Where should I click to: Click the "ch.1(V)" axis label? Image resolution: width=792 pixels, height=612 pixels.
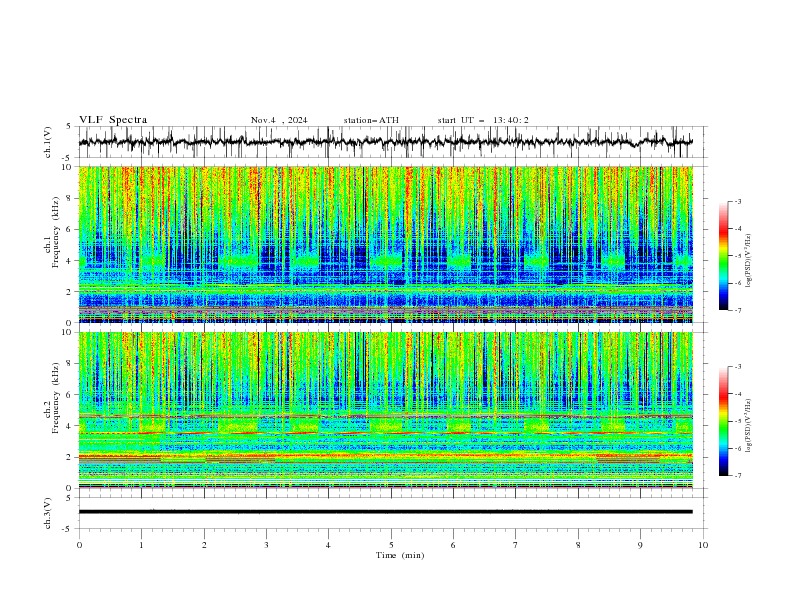click(x=48, y=142)
